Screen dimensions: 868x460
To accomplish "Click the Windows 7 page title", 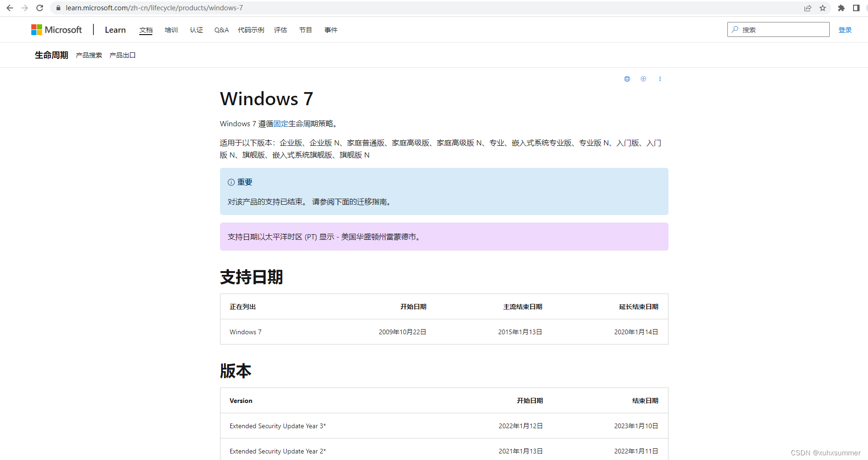I will [x=267, y=99].
